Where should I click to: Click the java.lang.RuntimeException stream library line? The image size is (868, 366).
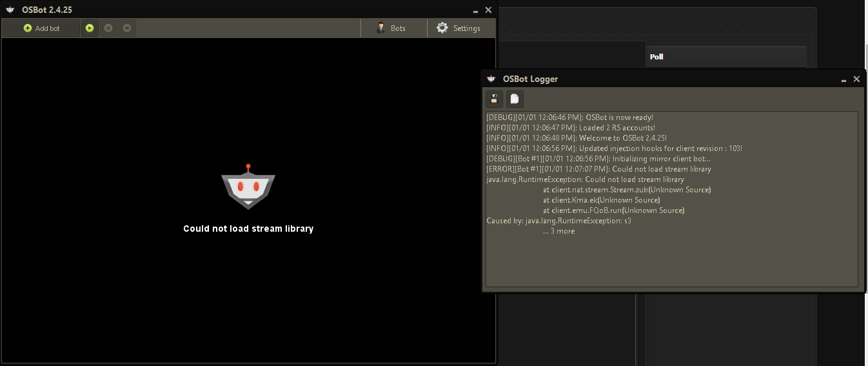pyautogui.click(x=585, y=179)
